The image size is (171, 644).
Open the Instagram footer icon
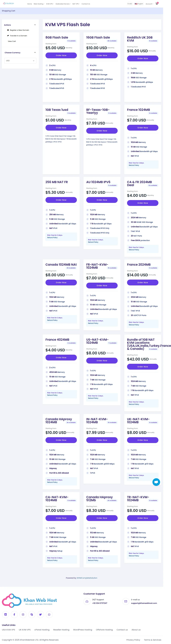(23, 614)
